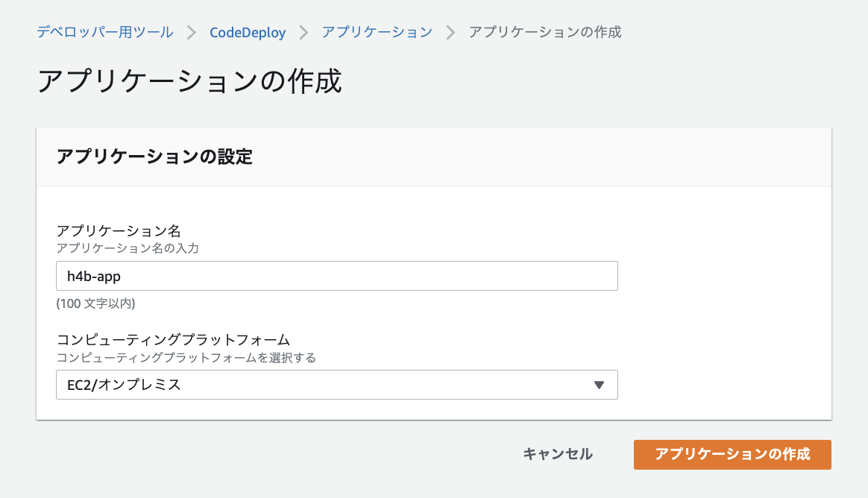Open the CodeDeploy breadcrumb link
The height and width of the screenshot is (498, 868).
pos(248,32)
